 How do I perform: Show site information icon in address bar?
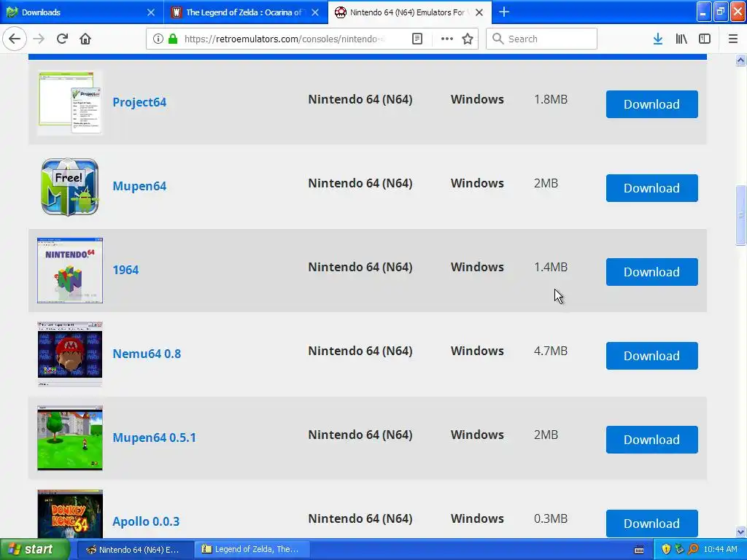coord(158,39)
